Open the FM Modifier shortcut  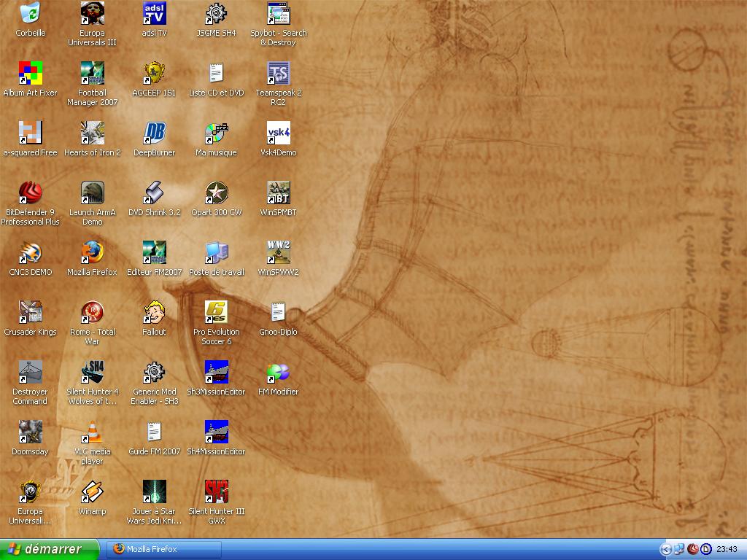278,372
